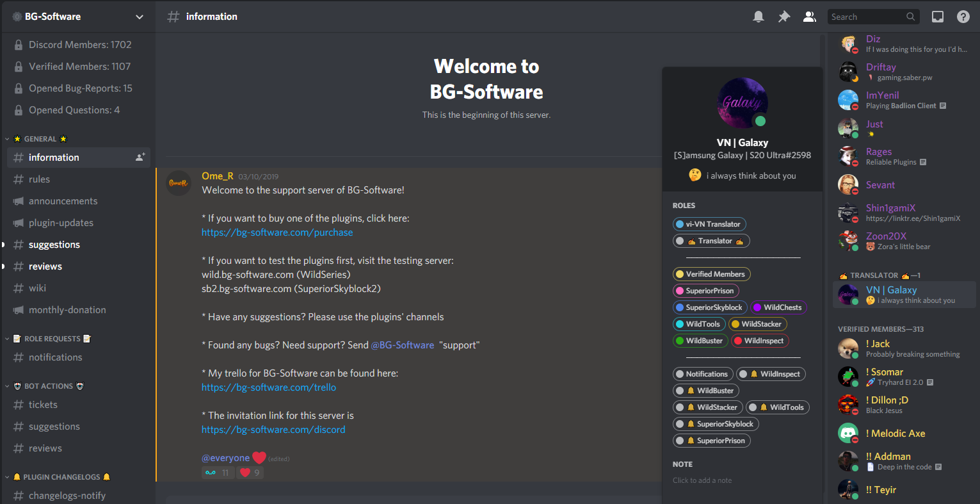Create invite for information channel
Viewport: 980px width, 504px height.
(x=140, y=157)
